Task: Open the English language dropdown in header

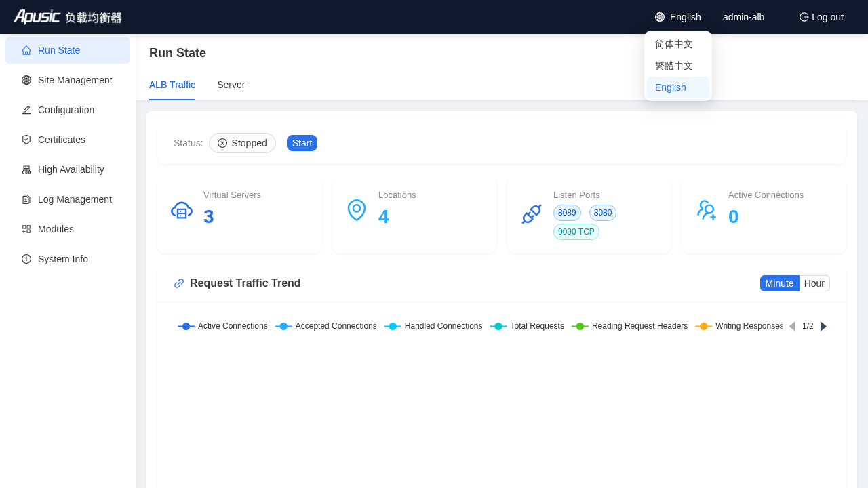Action: click(678, 17)
